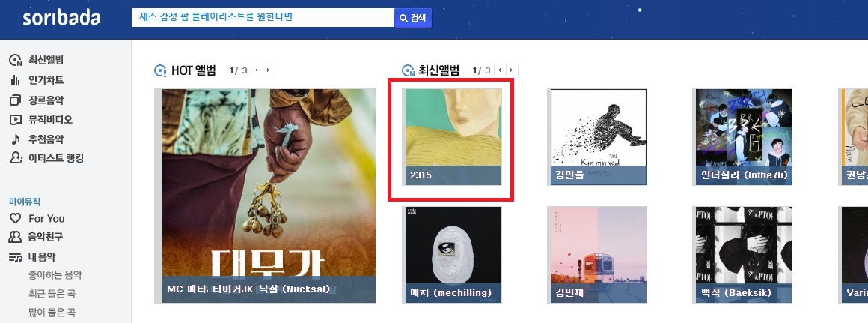Go to next HOT 앨범 page
This screenshot has width=868, height=323.
click(269, 70)
